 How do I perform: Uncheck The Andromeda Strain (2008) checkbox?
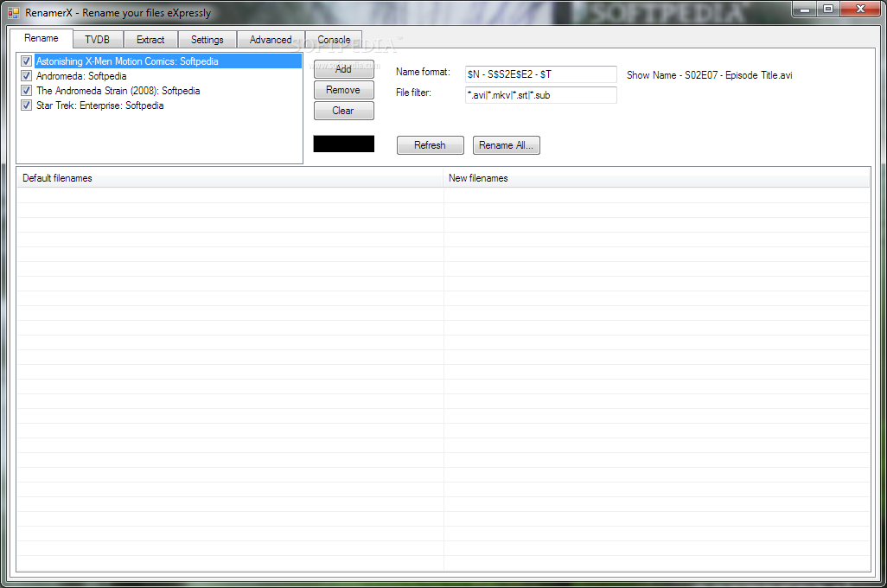pos(26,91)
